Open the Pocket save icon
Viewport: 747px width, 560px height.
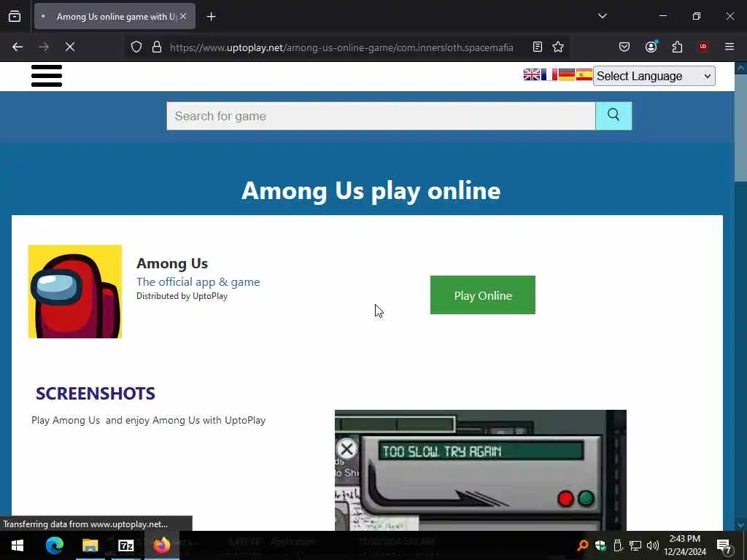pyautogui.click(x=624, y=47)
